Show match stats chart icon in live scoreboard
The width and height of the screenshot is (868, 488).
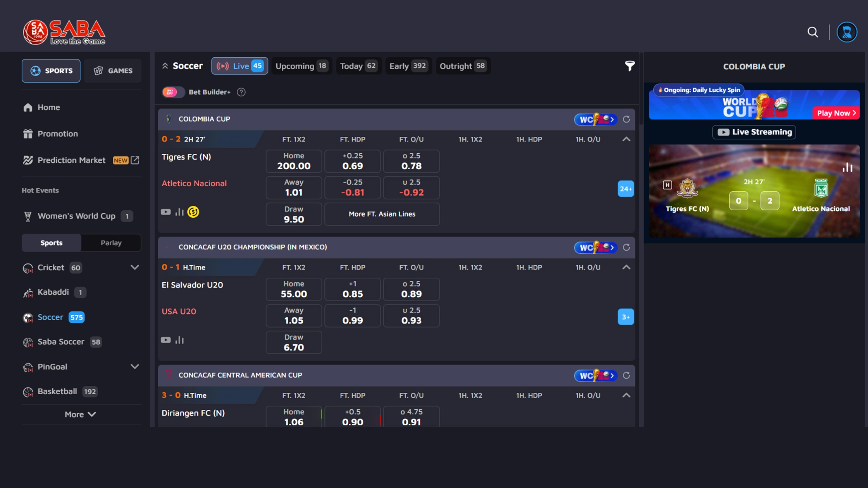point(847,167)
